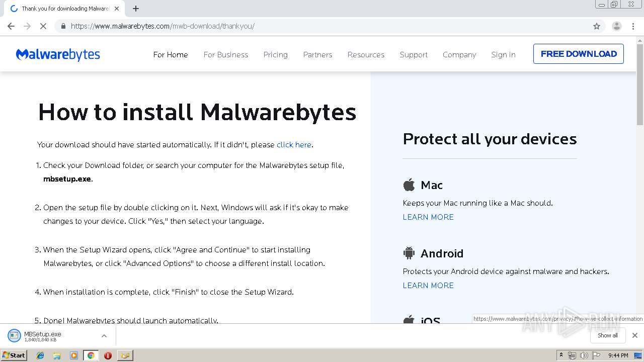Click the 'How to install Malwarebytes' heading
The width and height of the screenshot is (644, 362).
click(197, 112)
